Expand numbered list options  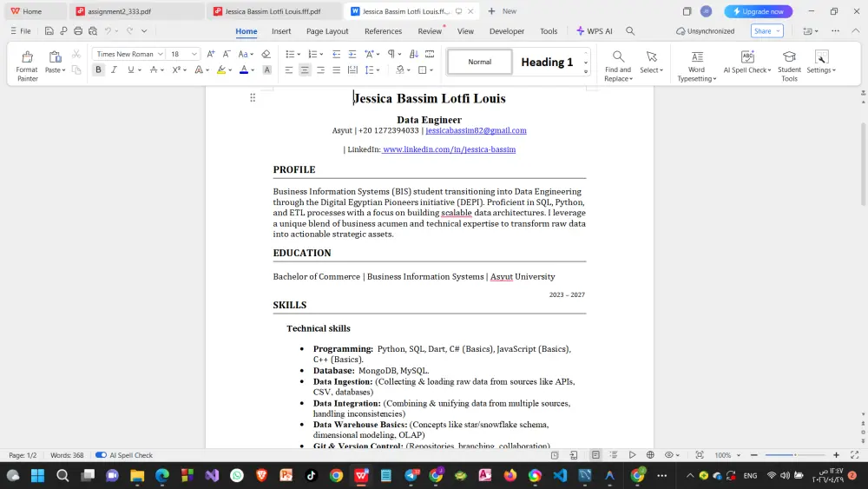pos(322,54)
